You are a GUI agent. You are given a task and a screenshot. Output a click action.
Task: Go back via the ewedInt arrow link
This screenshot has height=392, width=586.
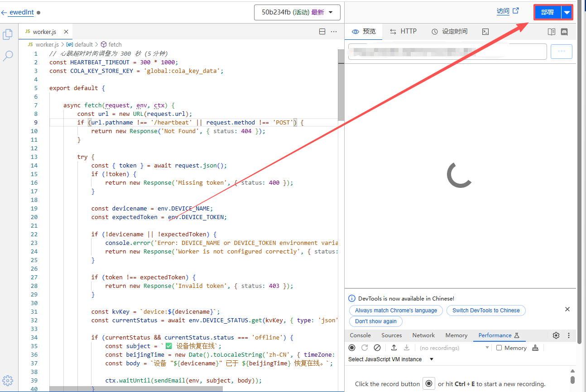18,12
